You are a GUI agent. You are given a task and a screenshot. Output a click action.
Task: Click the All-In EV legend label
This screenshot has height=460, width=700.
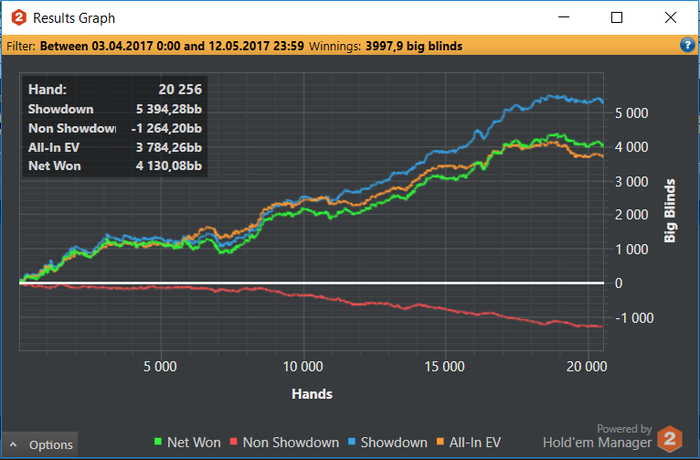[x=475, y=442]
